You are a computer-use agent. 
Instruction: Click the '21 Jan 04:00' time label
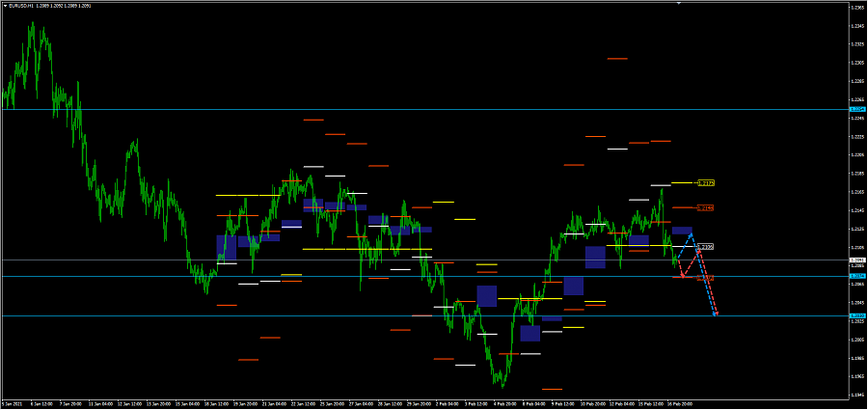point(274,404)
